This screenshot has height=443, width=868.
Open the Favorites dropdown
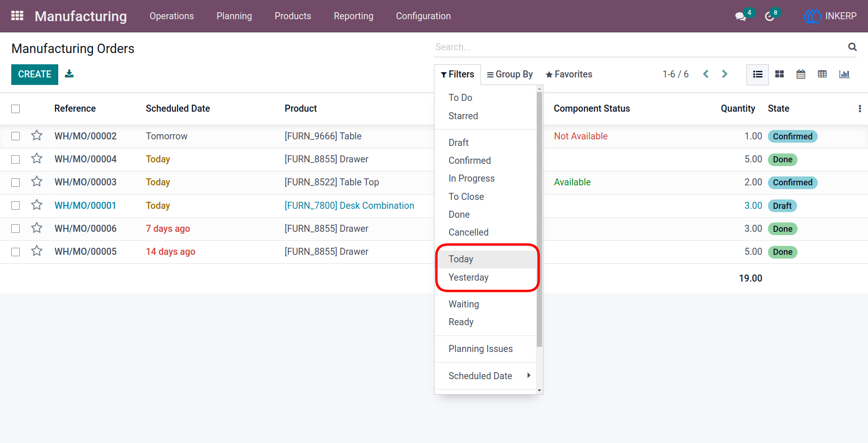coord(569,75)
